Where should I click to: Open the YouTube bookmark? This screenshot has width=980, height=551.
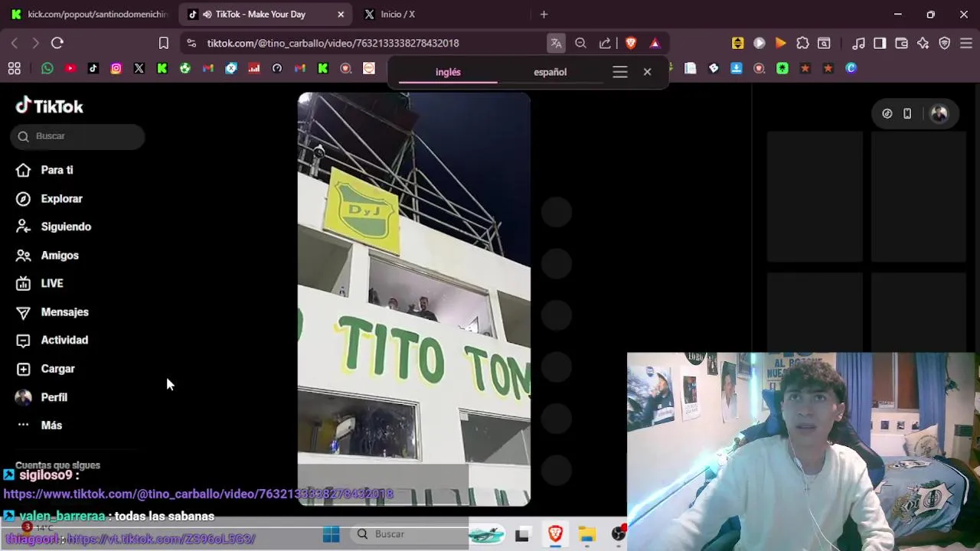point(70,68)
